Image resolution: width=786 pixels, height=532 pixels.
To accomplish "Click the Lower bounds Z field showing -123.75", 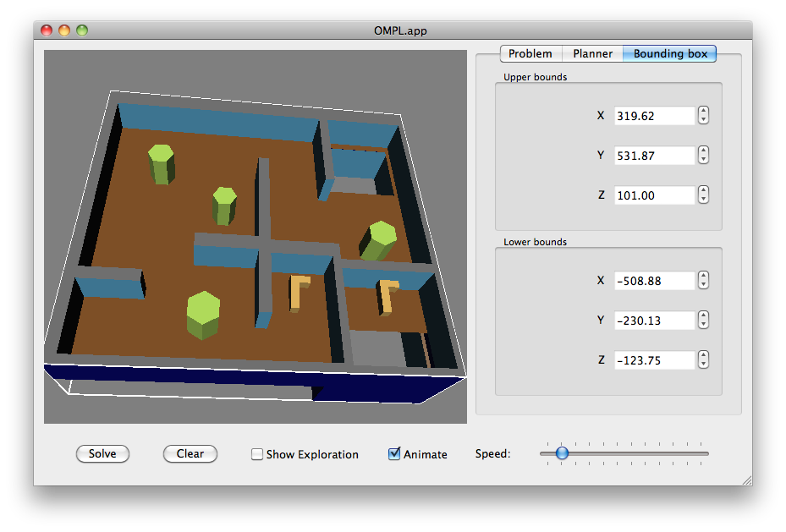I will (654, 360).
